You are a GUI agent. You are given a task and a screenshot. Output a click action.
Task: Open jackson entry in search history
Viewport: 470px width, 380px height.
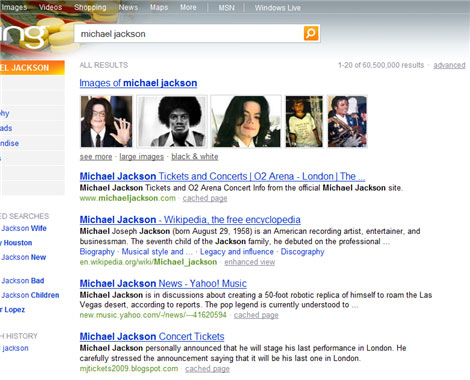pyautogui.click(x=15, y=348)
